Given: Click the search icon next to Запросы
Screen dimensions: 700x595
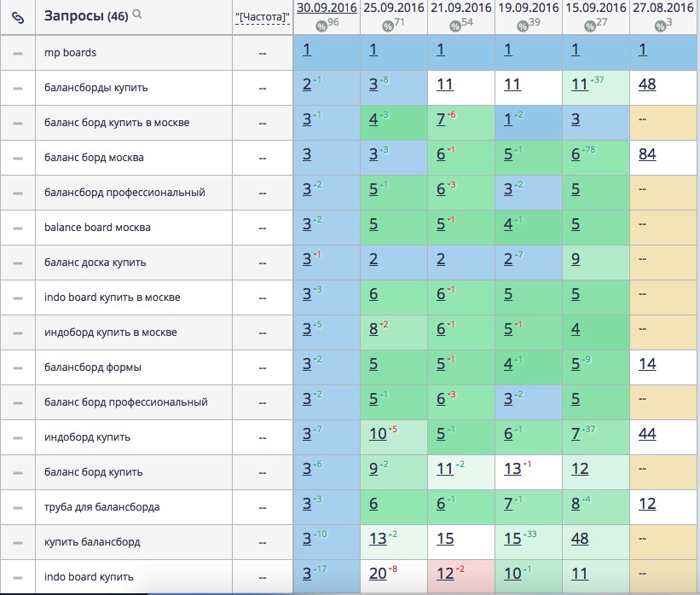Looking at the screenshot, I should (x=137, y=14).
